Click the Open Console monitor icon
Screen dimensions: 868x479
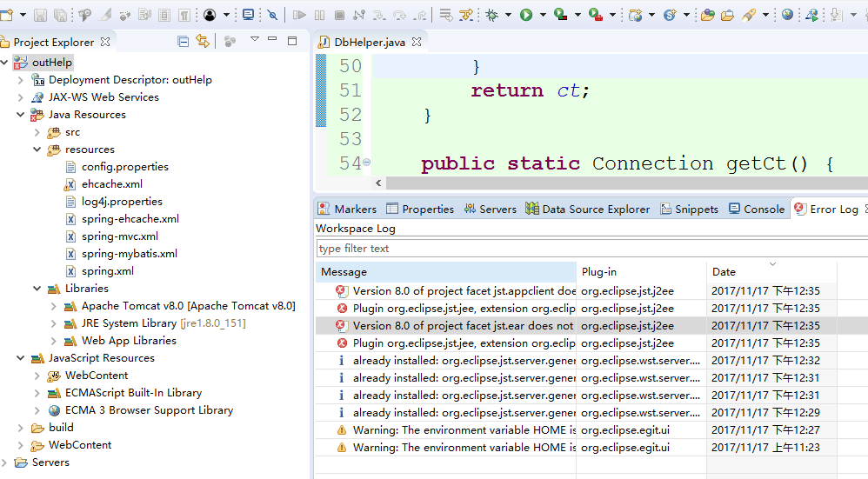[248, 15]
